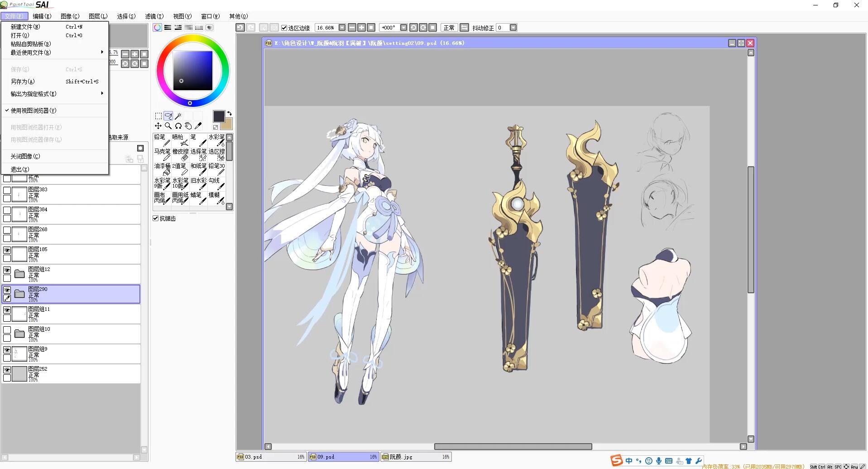Expand the 抖动修正 stabilizer dropdown
This screenshot has width=868, height=469.
513,28
